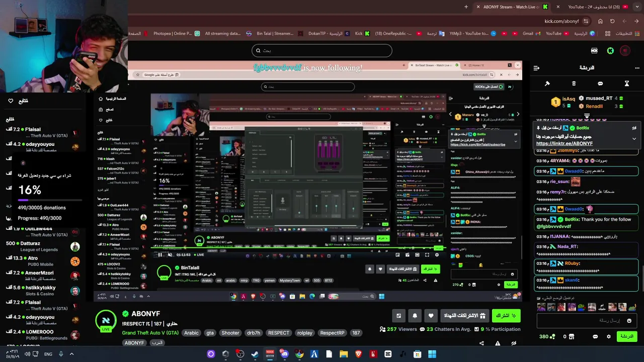Image resolution: width=644 pixels, height=362 pixels.
Task: Click the Shooter tag
Action: pyautogui.click(x=230, y=333)
